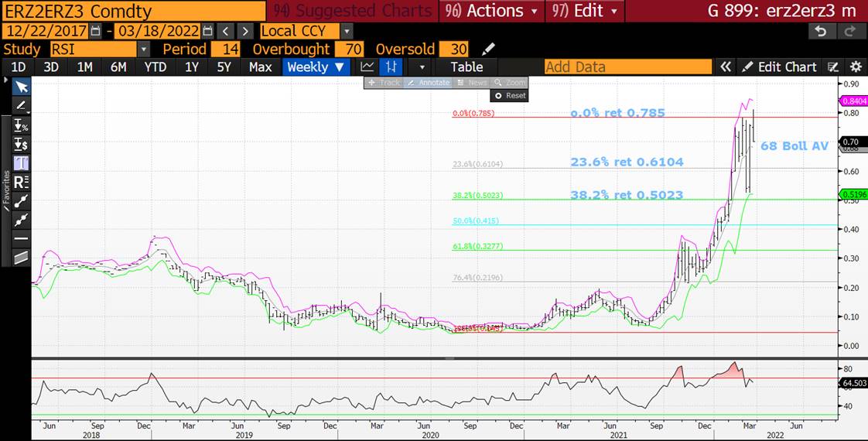Select the arrow pointer tool
The width and height of the screenshot is (868, 441).
point(21,87)
